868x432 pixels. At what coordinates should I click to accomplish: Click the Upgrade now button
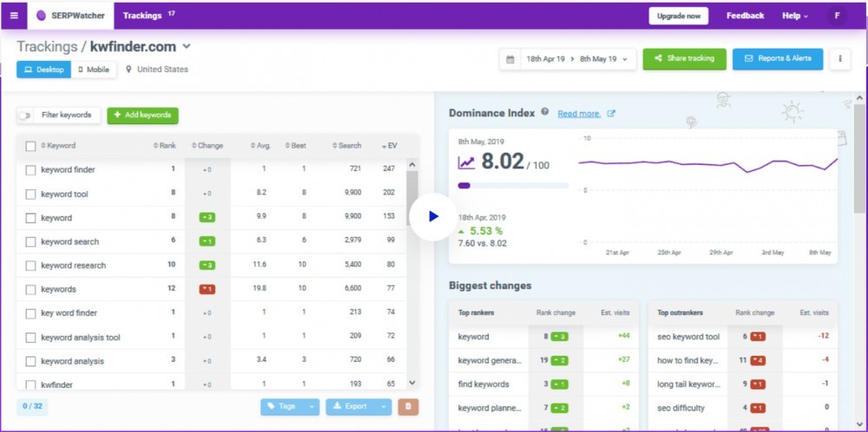pyautogui.click(x=679, y=16)
